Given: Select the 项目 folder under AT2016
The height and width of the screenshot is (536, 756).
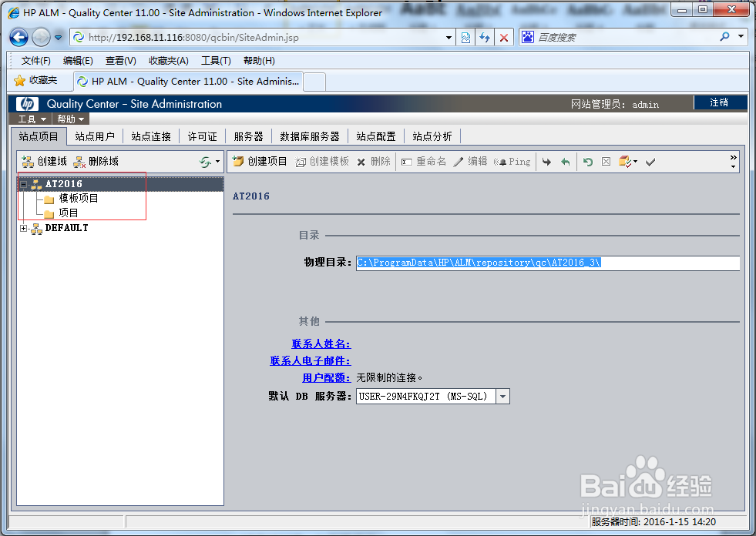Looking at the screenshot, I should click(69, 213).
